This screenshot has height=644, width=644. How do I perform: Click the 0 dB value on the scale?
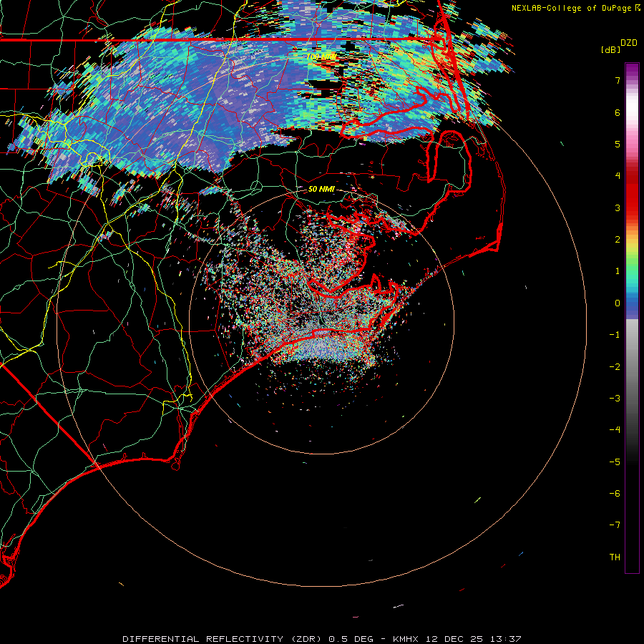[x=618, y=303]
